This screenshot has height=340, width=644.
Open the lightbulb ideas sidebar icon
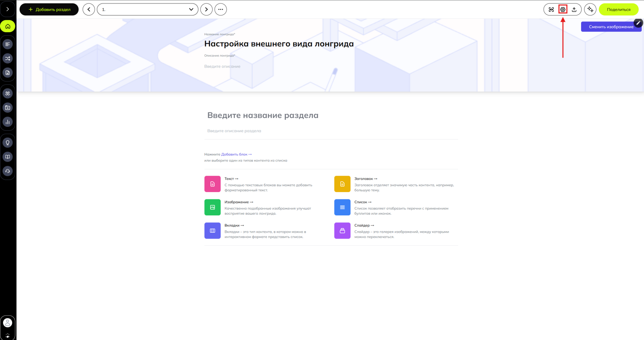tap(8, 143)
